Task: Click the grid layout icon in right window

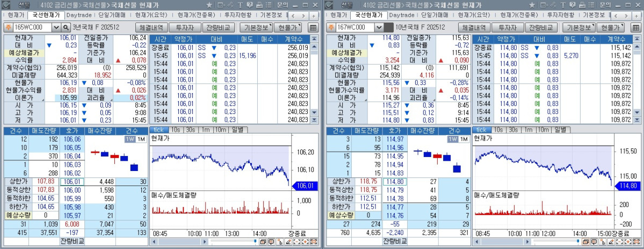Action: coord(636,27)
